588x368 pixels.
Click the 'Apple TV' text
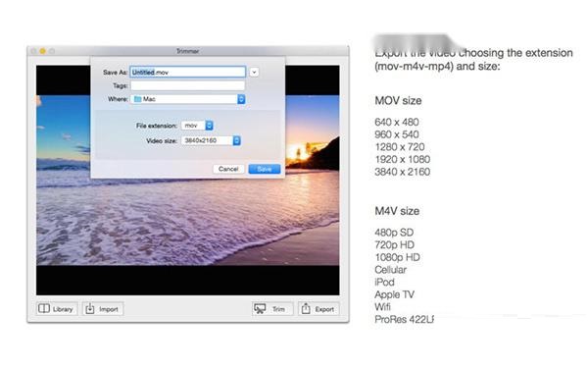395,294
